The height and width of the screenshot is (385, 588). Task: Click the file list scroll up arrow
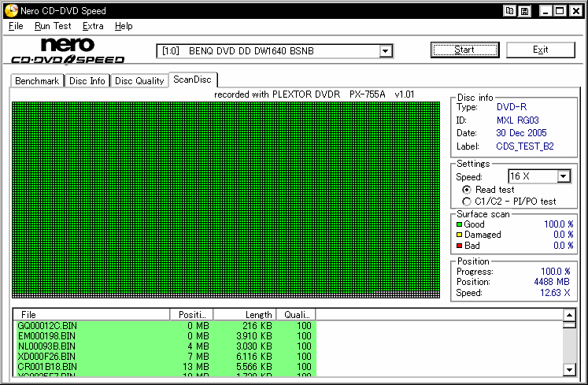569,315
